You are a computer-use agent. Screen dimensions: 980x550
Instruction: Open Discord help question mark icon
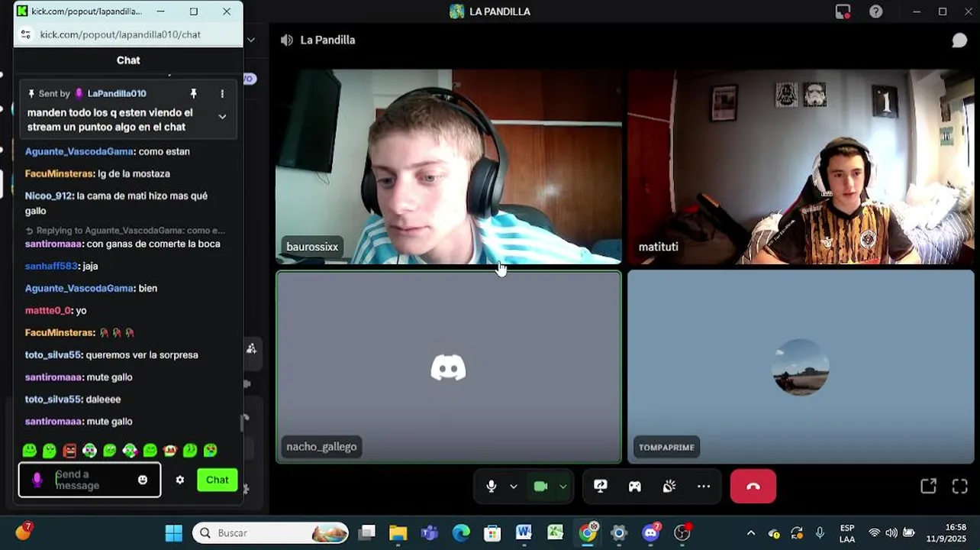(876, 11)
